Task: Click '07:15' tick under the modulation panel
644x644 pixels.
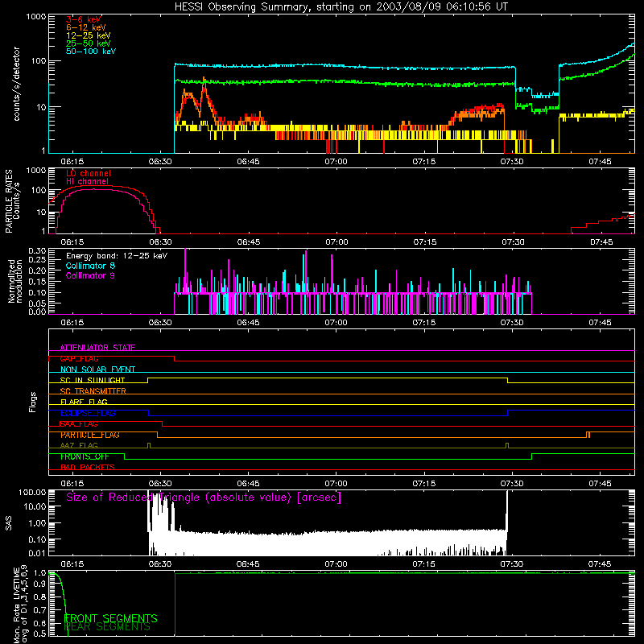Action: [424, 323]
